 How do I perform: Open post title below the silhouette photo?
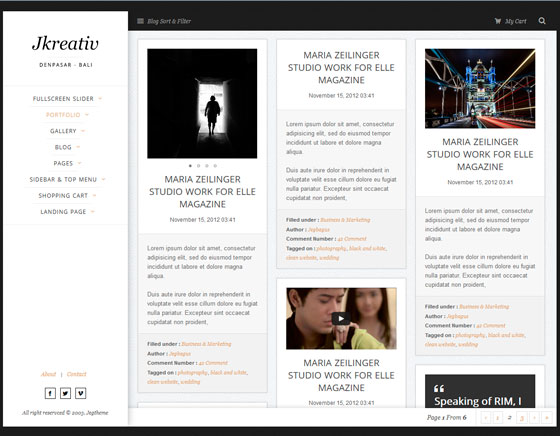coord(202,192)
